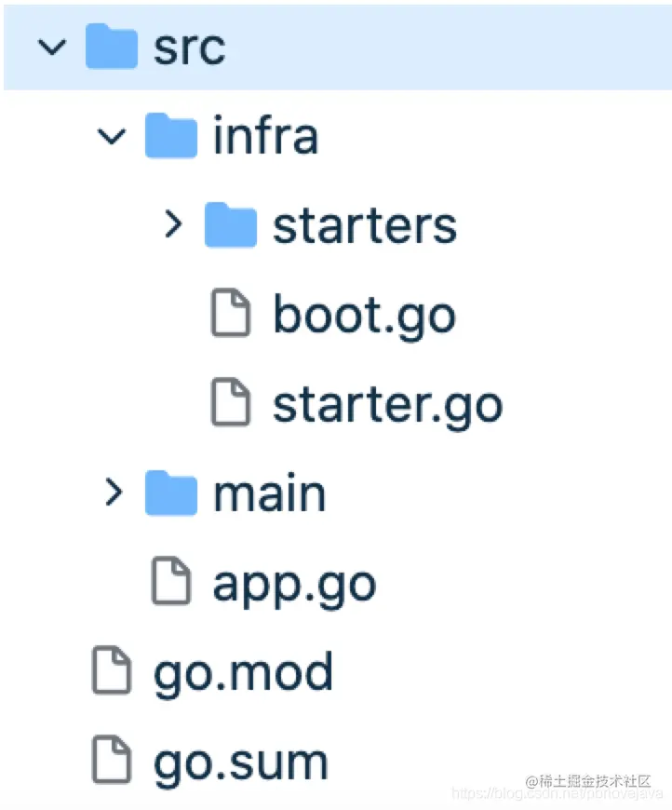Click the starters folder icon
The image size is (672, 810).
point(231,224)
